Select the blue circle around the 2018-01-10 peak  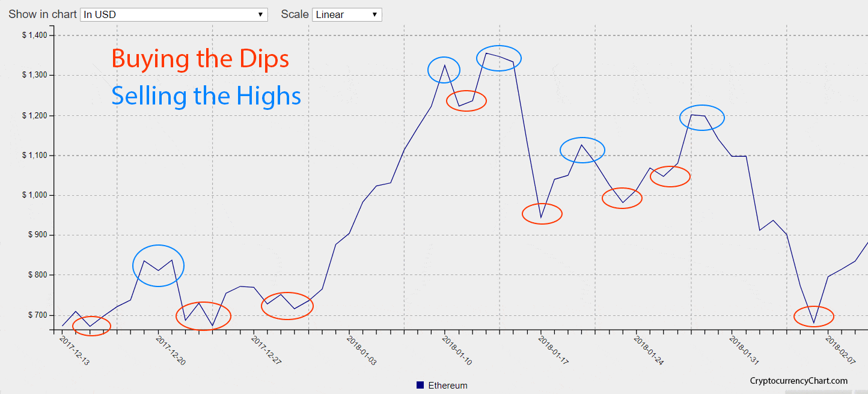coord(444,70)
